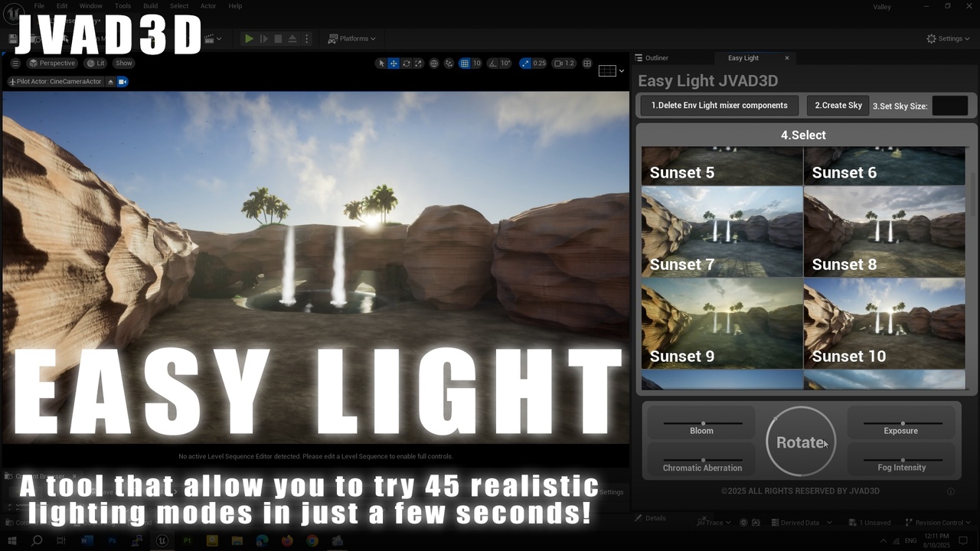Click the Fog Intensity slider handle
Image resolution: width=980 pixels, height=551 pixels.
pos(903,460)
